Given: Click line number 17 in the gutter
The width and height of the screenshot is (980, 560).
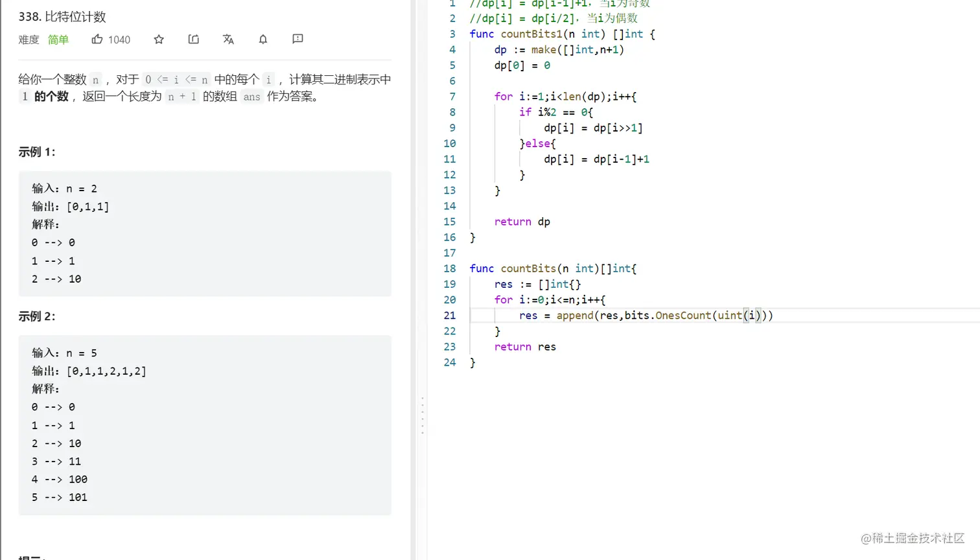Looking at the screenshot, I should pos(450,253).
